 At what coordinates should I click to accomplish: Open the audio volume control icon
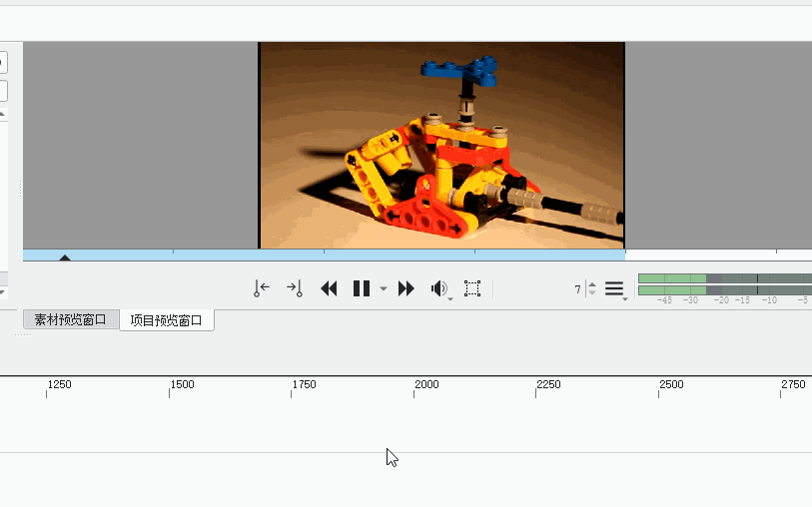point(440,288)
